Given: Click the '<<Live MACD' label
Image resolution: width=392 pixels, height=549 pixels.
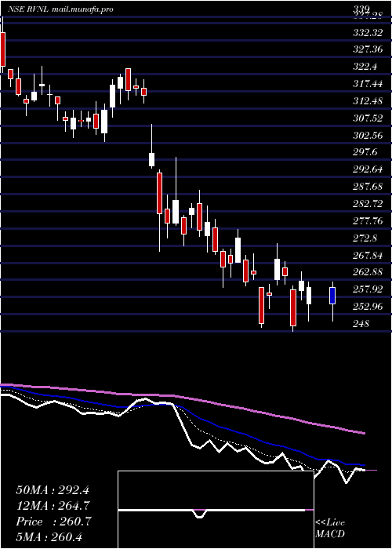Looking at the screenshot, I should [330, 529].
